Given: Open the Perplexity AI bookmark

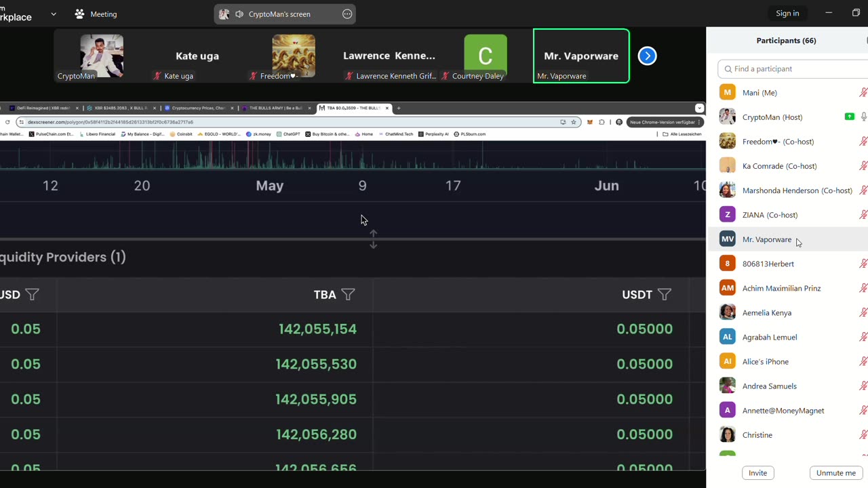Looking at the screenshot, I should [434, 134].
